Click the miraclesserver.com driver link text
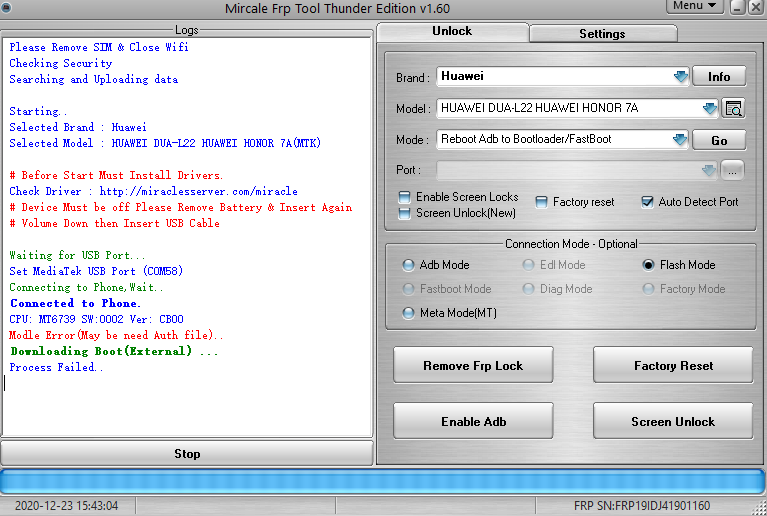 198,191
